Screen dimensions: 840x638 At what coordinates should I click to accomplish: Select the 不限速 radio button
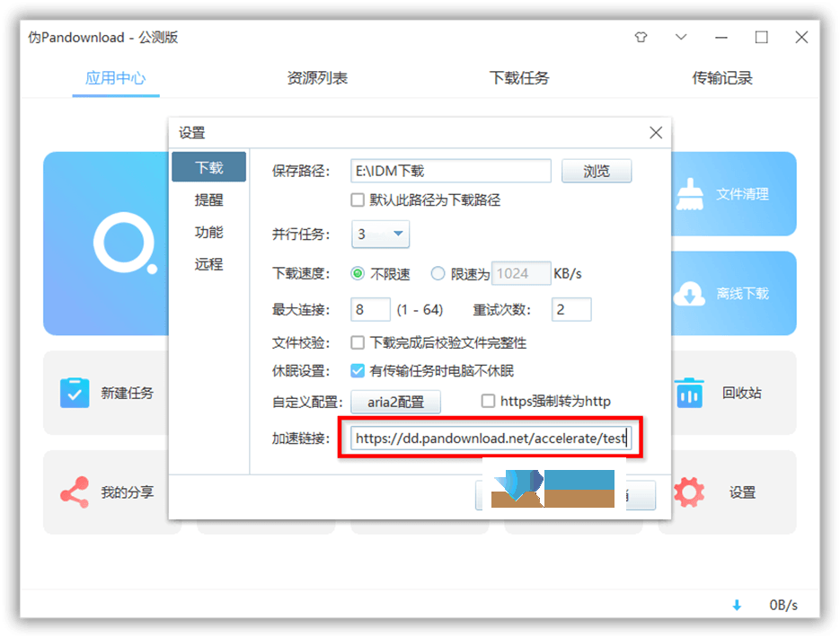[x=358, y=274]
